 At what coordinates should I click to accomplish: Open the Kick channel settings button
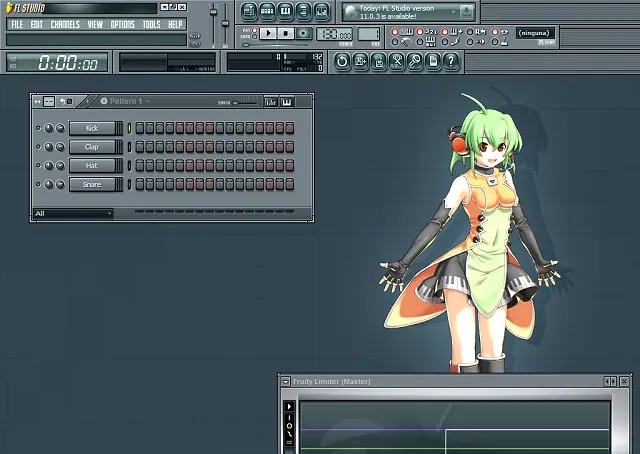[x=92, y=128]
